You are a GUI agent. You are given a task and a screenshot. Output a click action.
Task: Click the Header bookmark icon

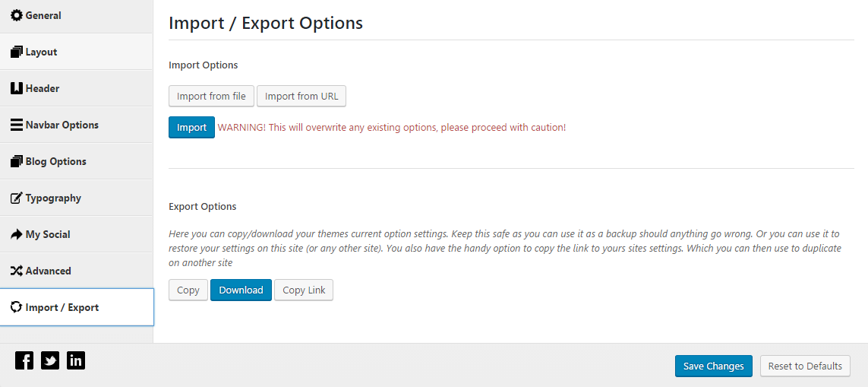16,88
